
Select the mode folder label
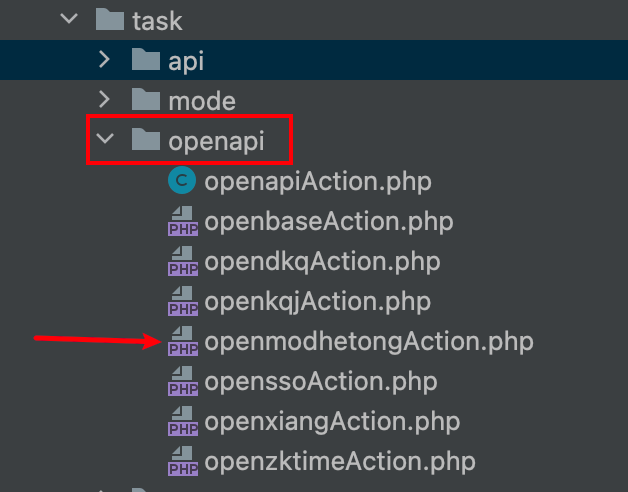202,101
